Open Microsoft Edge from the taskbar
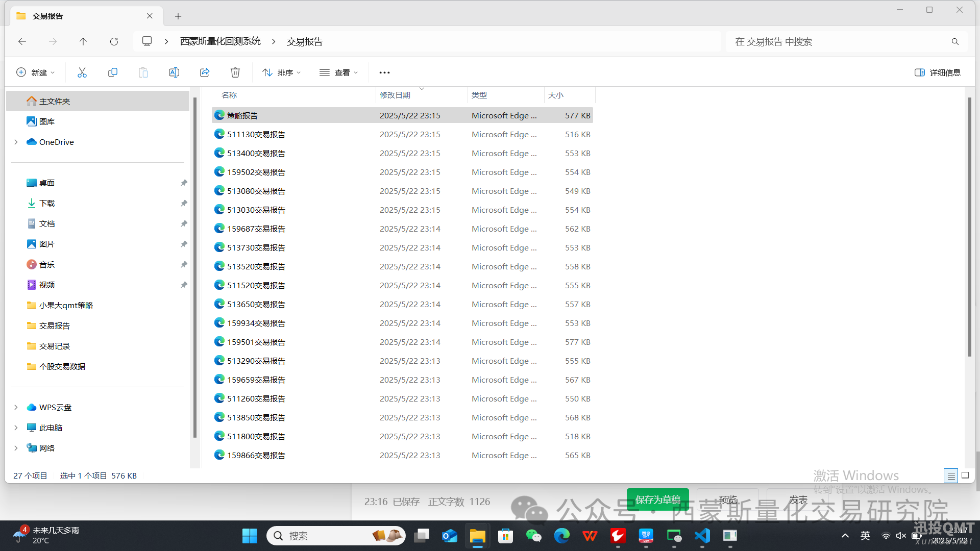The image size is (980, 551). [562, 536]
